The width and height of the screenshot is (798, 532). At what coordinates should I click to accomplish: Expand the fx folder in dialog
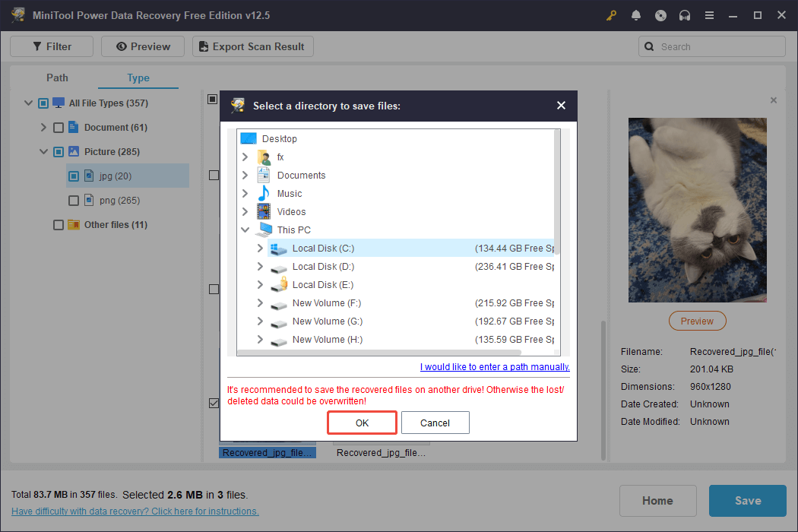[x=245, y=157]
